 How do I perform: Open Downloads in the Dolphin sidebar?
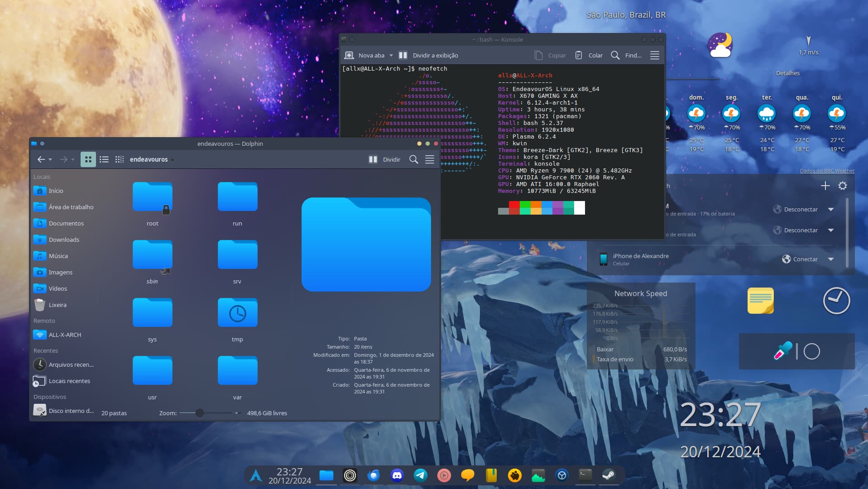(x=64, y=240)
